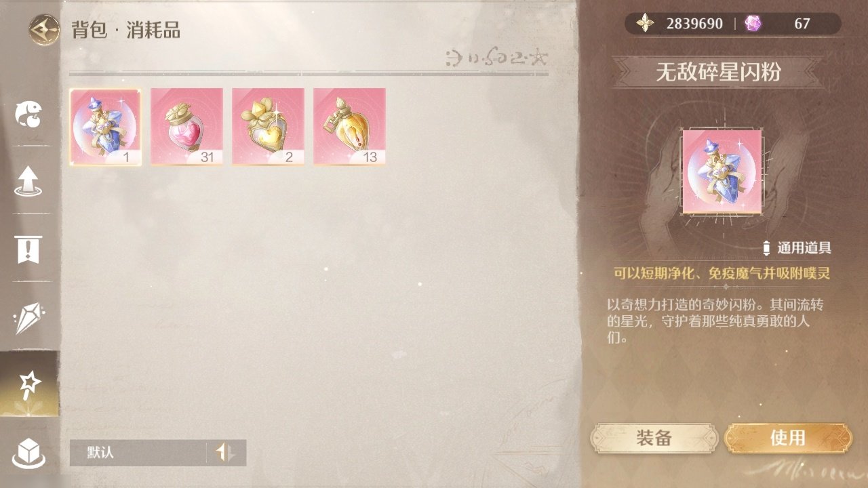Open the 默认 sort order dropdown

coord(138,453)
